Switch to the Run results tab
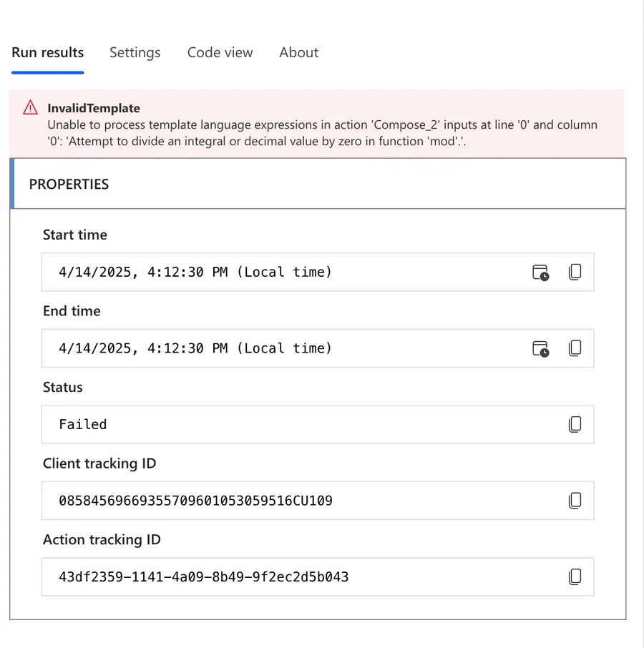Image resolution: width=644 pixels, height=648 pixels. pyautogui.click(x=47, y=53)
